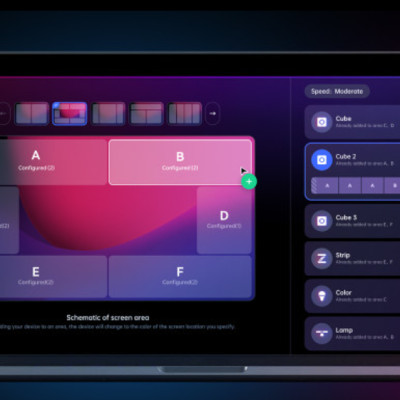Select the Cube device card
400x400 pixels.
click(352, 122)
